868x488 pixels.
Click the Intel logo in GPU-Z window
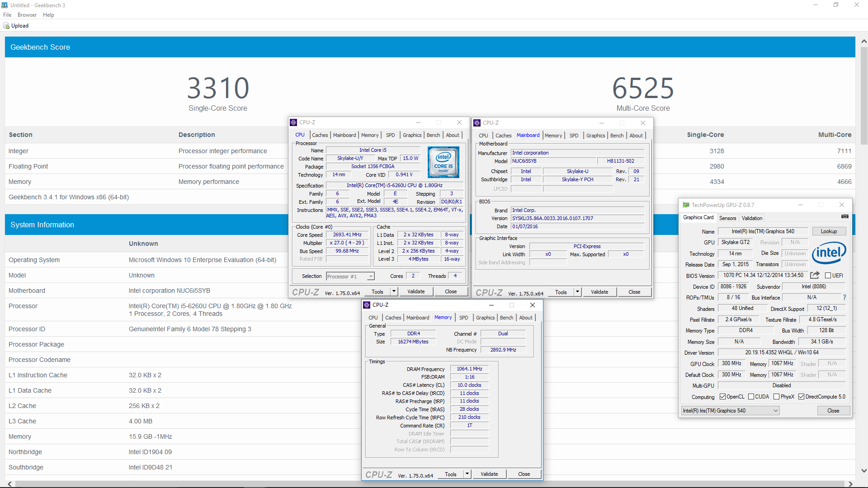829,253
